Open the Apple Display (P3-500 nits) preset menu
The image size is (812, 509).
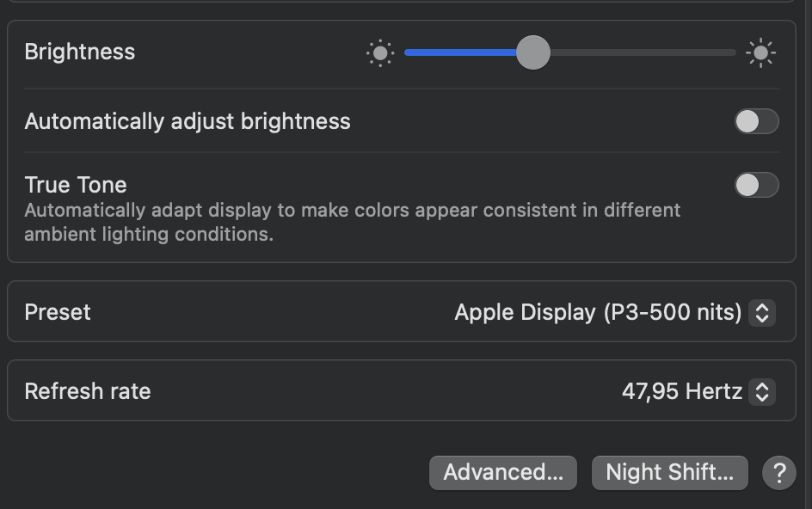tap(598, 312)
